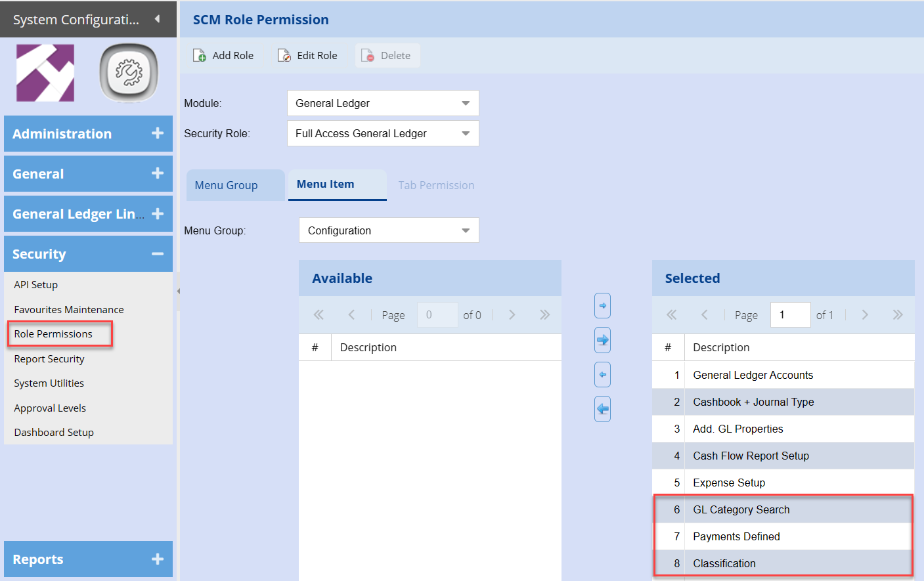Click the Selected list page number field

pos(791,315)
